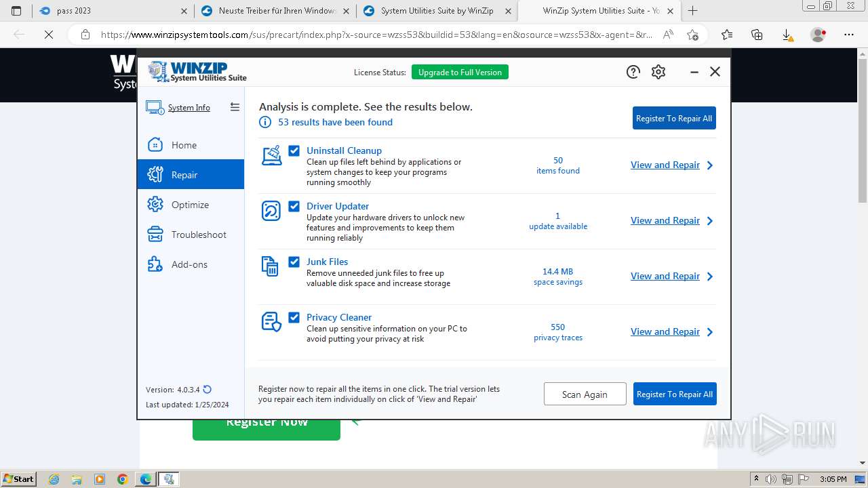Viewport: 868px width, 488px height.
Task: Click the Uninstall Cleanup title
Action: [344, 150]
